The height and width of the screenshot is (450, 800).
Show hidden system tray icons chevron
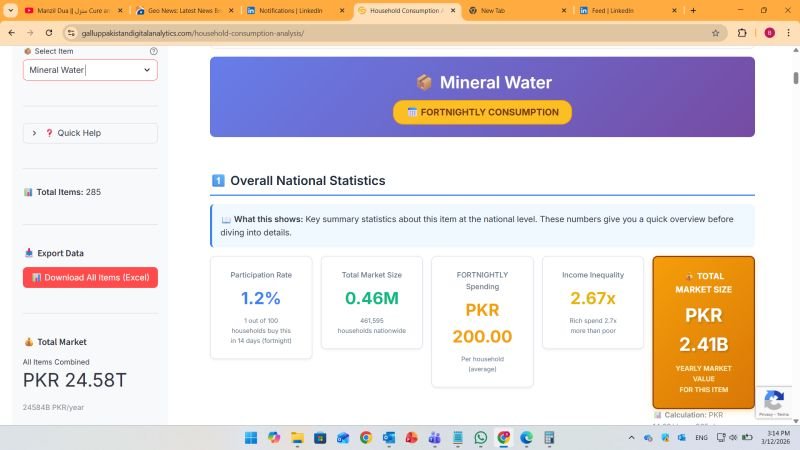(x=633, y=438)
